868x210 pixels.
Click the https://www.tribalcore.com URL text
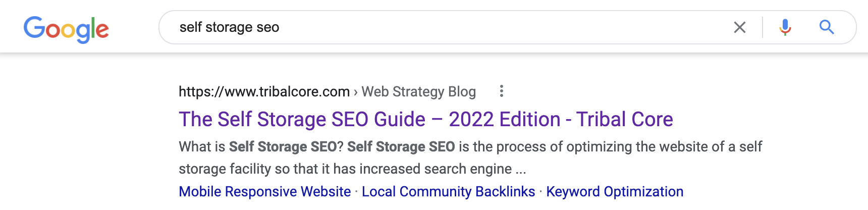(x=264, y=92)
